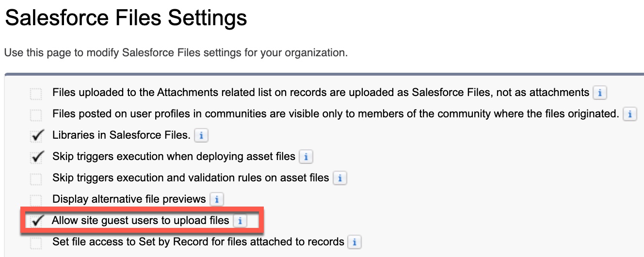This screenshot has height=257, width=644.
Task: Open info icon for files posted on user profiles
Action: [x=630, y=114]
